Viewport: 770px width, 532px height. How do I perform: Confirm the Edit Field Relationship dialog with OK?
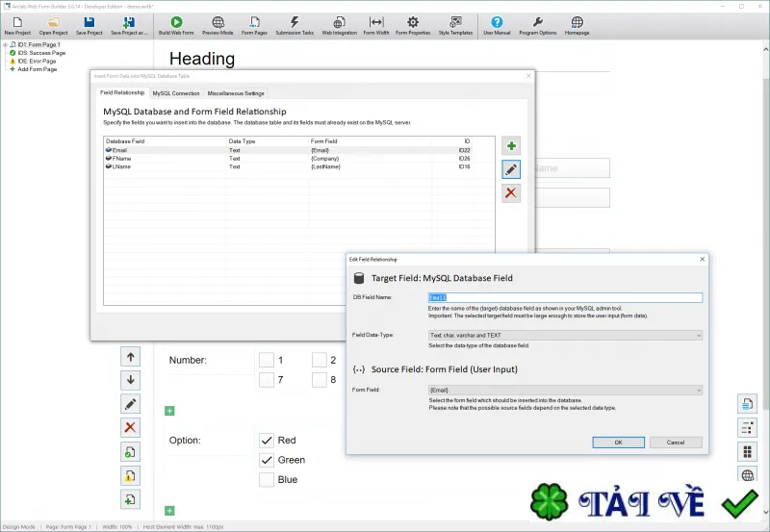coord(618,443)
